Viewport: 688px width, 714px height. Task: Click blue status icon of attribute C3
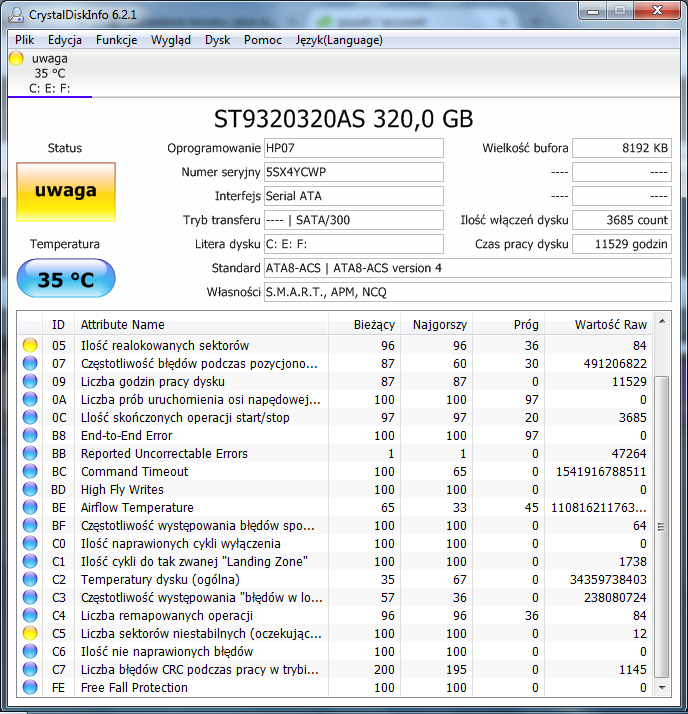click(x=30, y=597)
